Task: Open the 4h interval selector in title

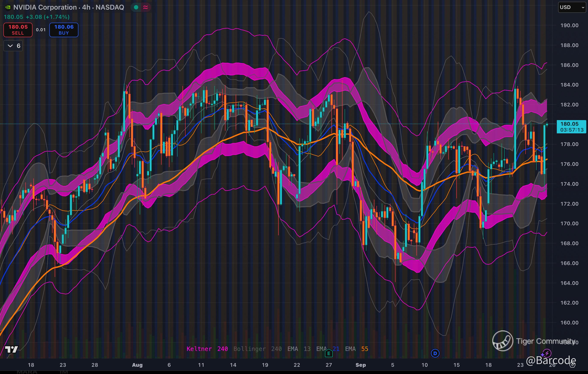Action: (86, 7)
